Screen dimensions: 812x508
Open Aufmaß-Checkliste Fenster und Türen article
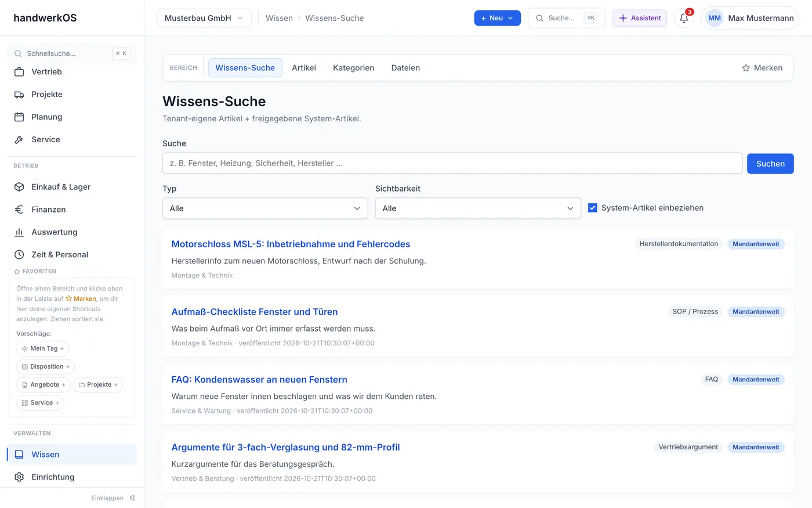click(x=255, y=312)
